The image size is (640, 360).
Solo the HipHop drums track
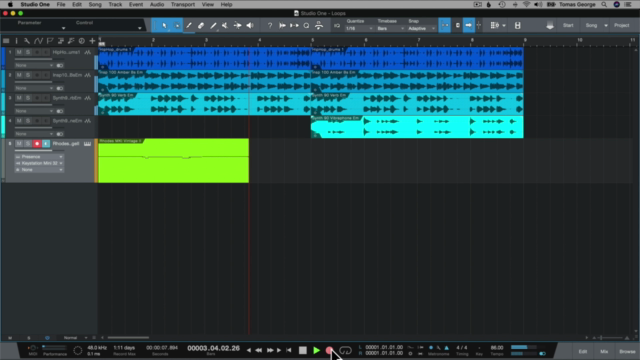(x=28, y=52)
